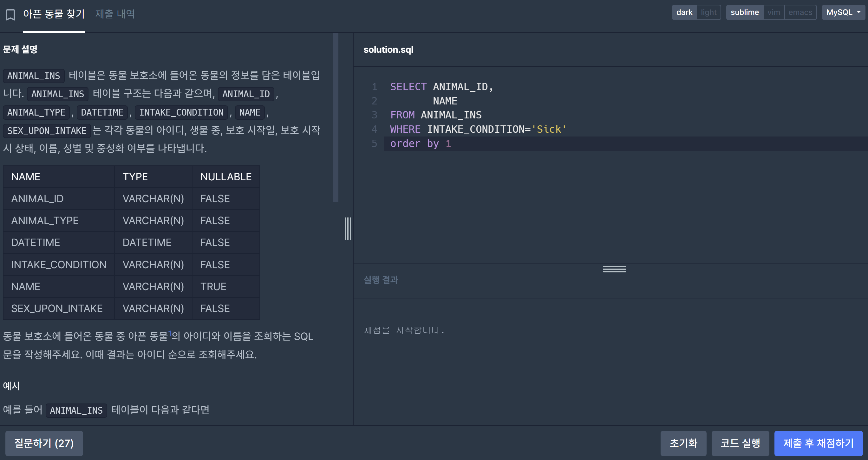Submit with 제출 후 채점하기 button
The width and height of the screenshot is (868, 460).
(818, 443)
